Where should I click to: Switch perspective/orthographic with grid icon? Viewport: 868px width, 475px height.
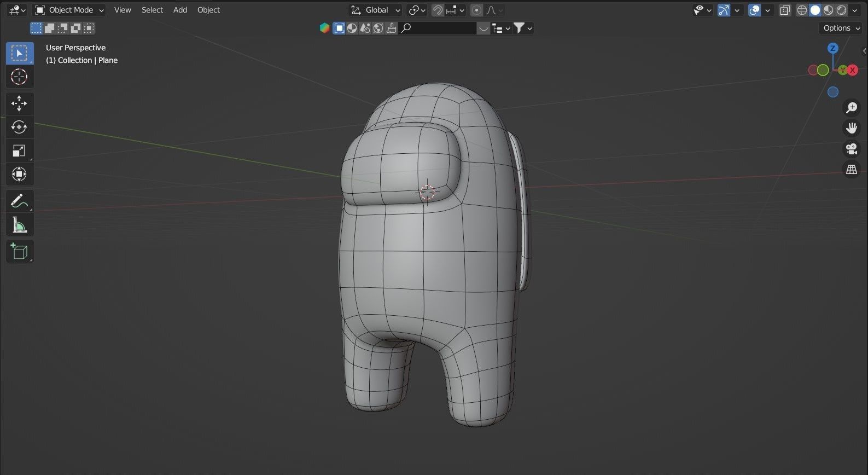[852, 170]
